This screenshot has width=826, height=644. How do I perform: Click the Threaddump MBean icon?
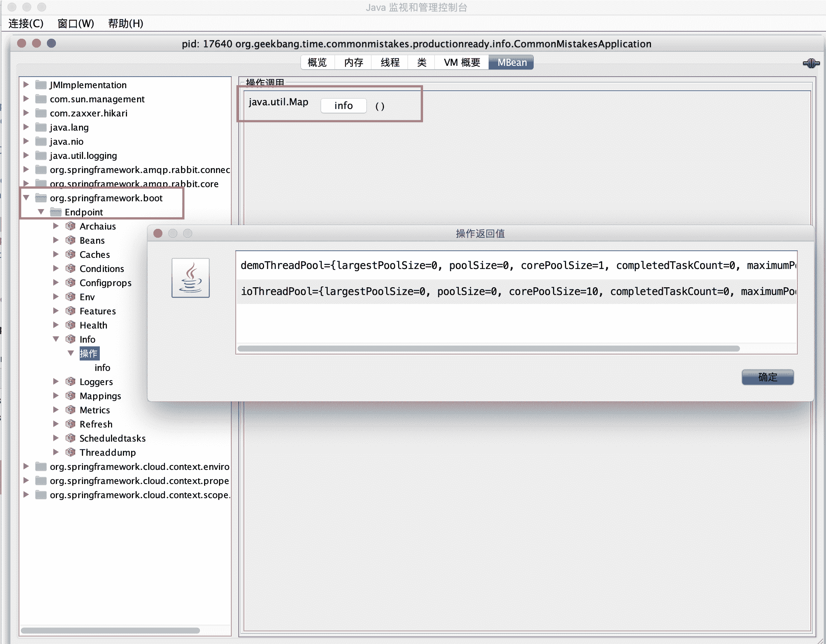click(x=70, y=452)
